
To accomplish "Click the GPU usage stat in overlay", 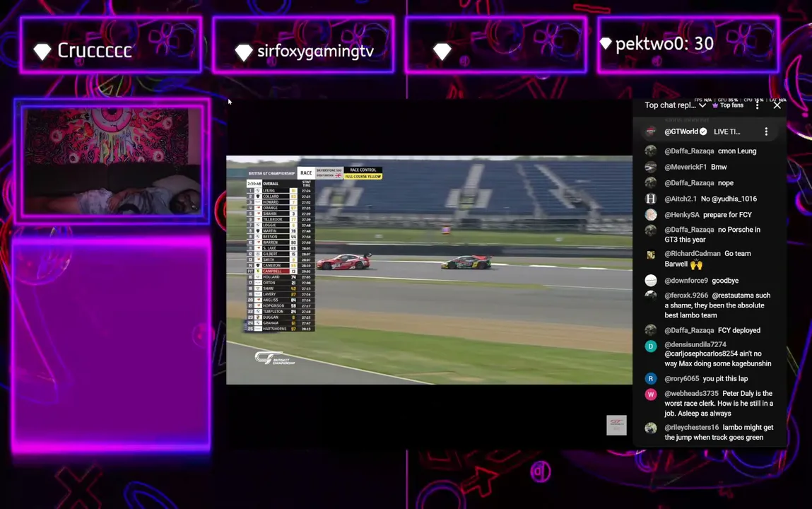I will click(728, 100).
